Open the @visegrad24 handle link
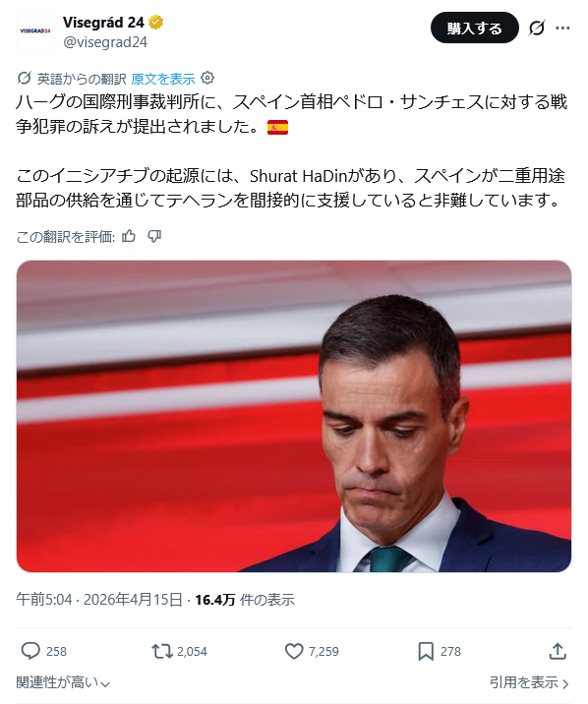Image resolution: width=588 pixels, height=704 pixels. click(105, 42)
